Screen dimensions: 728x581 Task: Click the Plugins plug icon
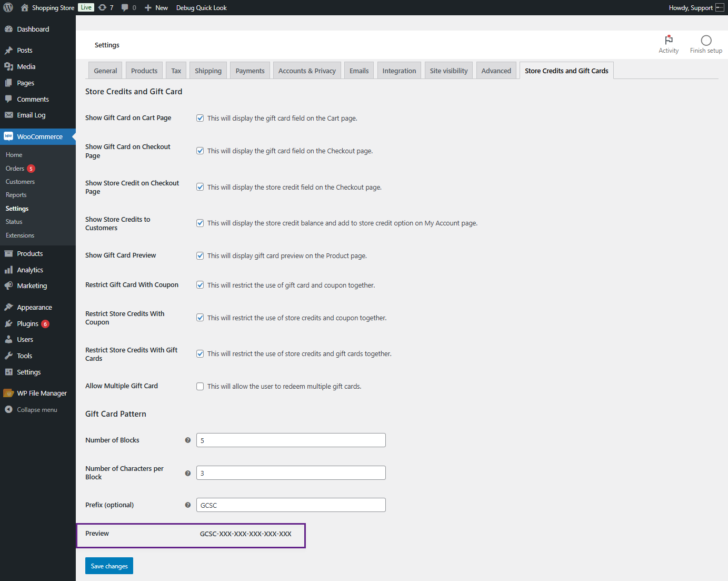(x=8, y=323)
